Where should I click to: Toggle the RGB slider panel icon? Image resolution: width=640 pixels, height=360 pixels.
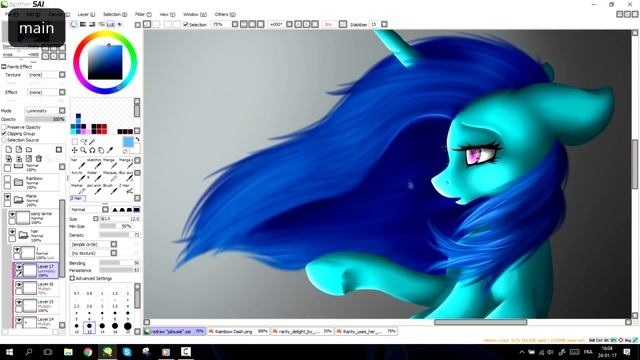click(83, 24)
